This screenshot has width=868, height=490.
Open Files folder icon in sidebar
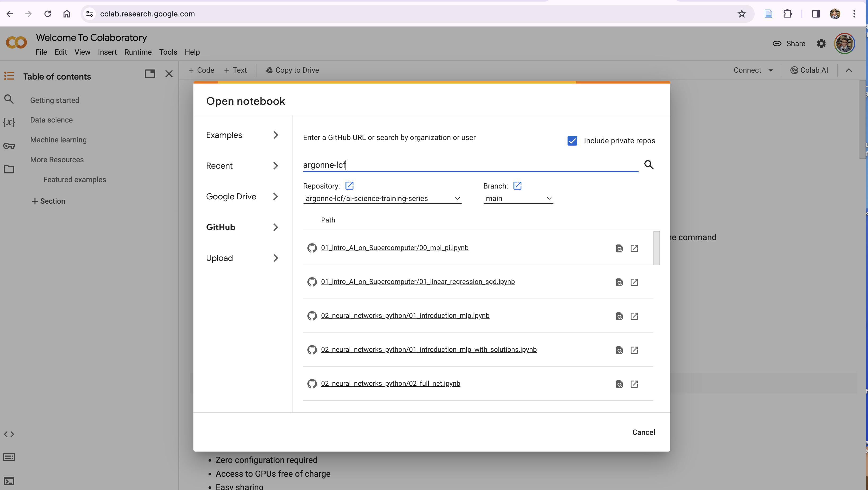9,169
